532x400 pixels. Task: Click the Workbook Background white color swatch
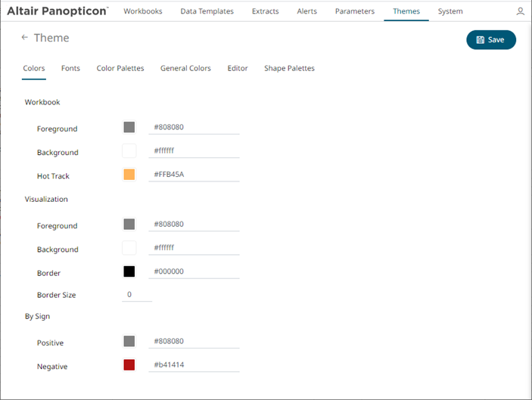(x=129, y=151)
